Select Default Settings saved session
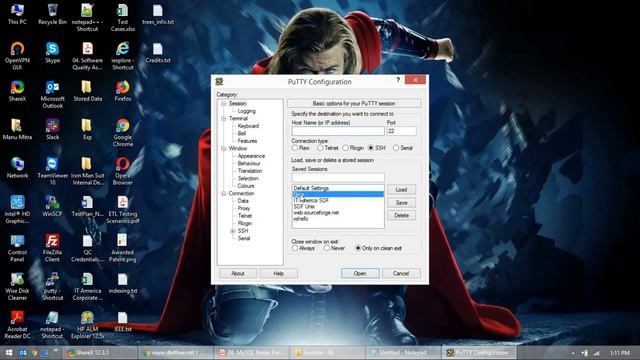This screenshot has width=640, height=360. (x=338, y=188)
